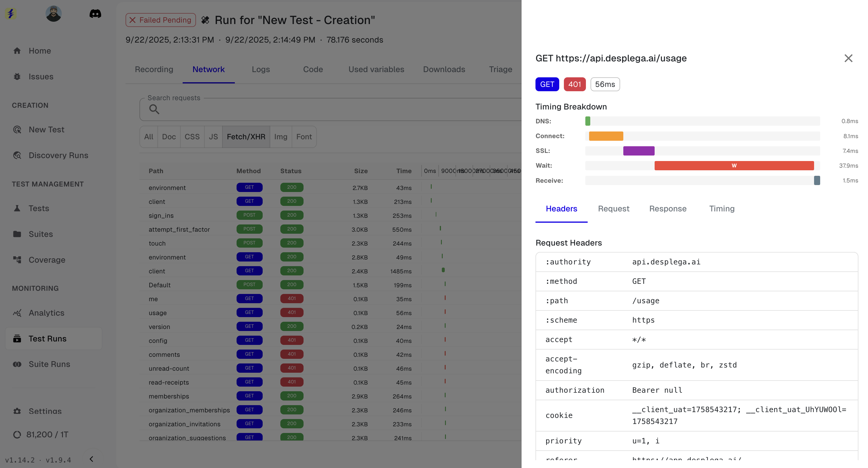Open Analytics chart icon in sidebar
This screenshot has width=868, height=468.
pyautogui.click(x=17, y=313)
